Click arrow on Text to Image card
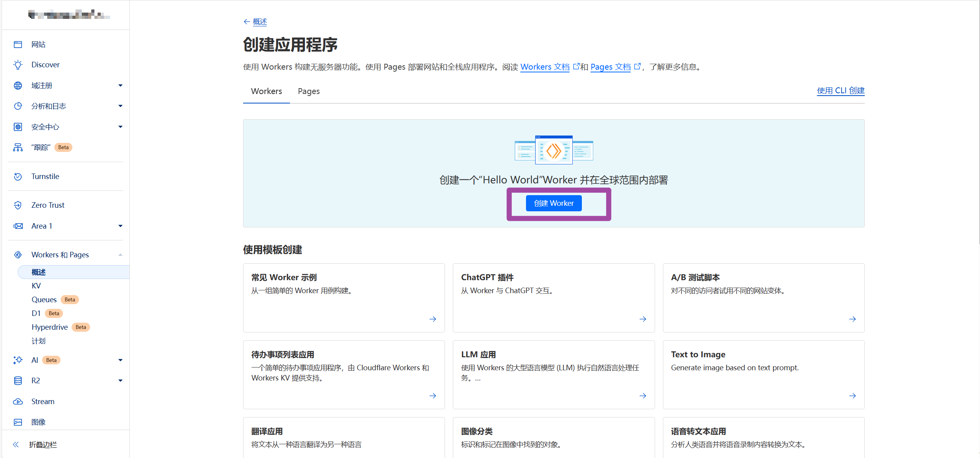This screenshot has width=980, height=458. (853, 396)
